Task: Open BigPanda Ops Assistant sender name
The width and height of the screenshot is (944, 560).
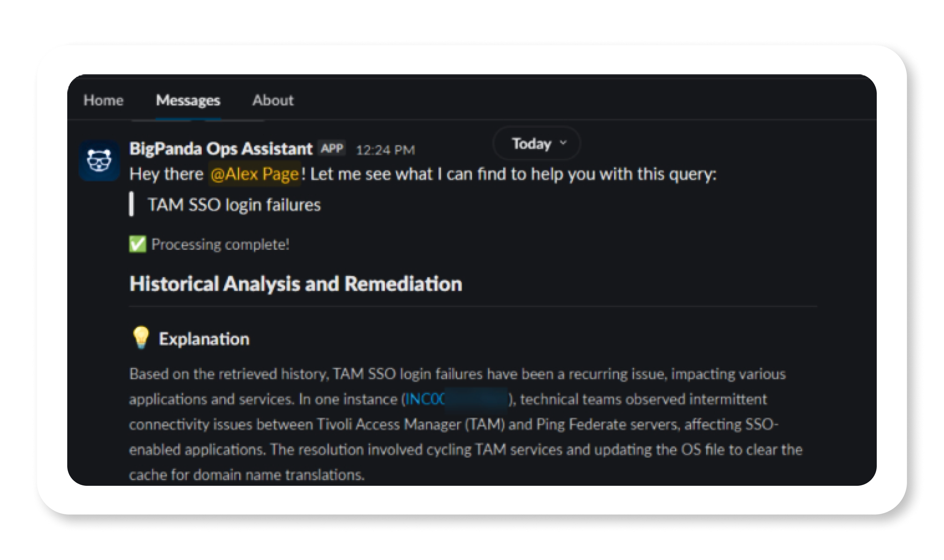Action: pyautogui.click(x=221, y=149)
